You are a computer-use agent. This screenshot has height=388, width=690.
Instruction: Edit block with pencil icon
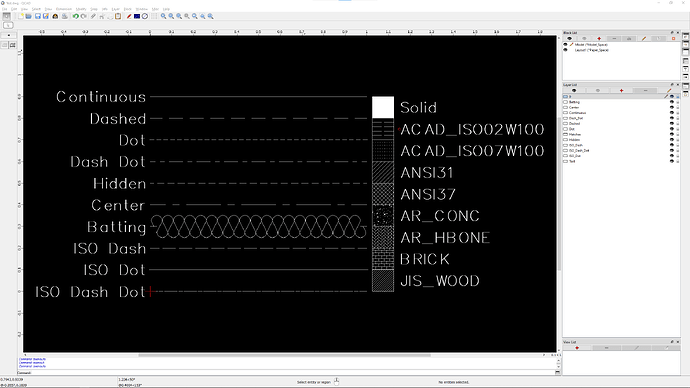click(x=644, y=39)
